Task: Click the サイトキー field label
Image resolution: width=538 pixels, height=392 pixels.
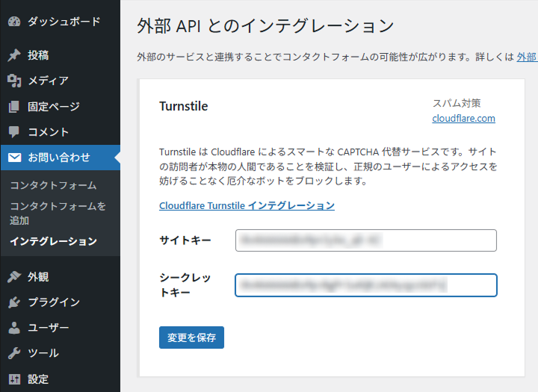Action: (x=185, y=240)
